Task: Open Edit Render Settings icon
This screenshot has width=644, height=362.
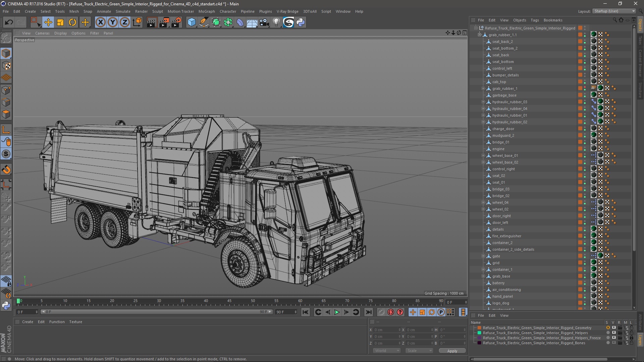Action: [x=176, y=22]
